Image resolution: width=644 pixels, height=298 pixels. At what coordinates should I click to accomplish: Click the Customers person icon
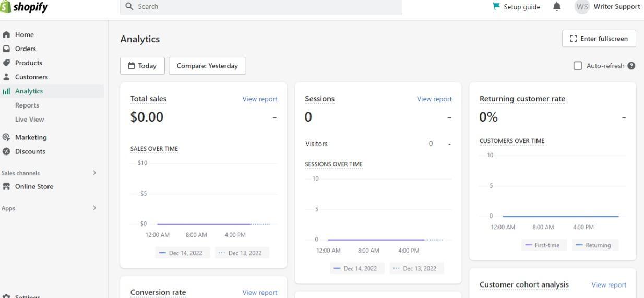click(x=6, y=77)
